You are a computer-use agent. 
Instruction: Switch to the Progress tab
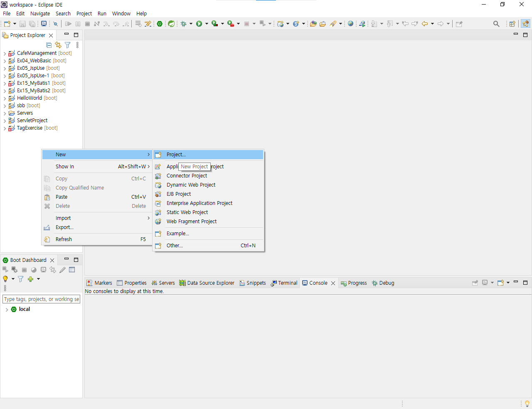click(x=354, y=283)
